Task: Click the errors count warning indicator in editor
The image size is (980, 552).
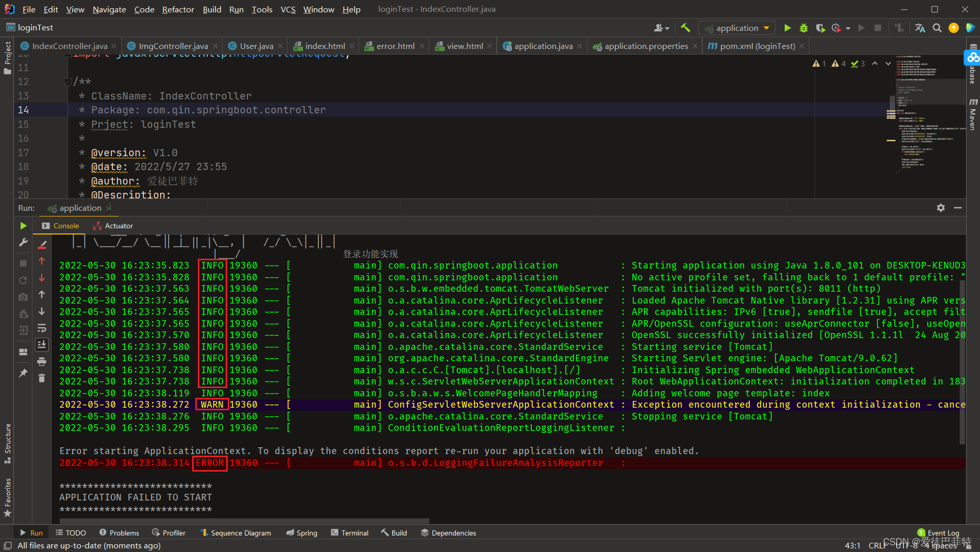Action: 819,64
